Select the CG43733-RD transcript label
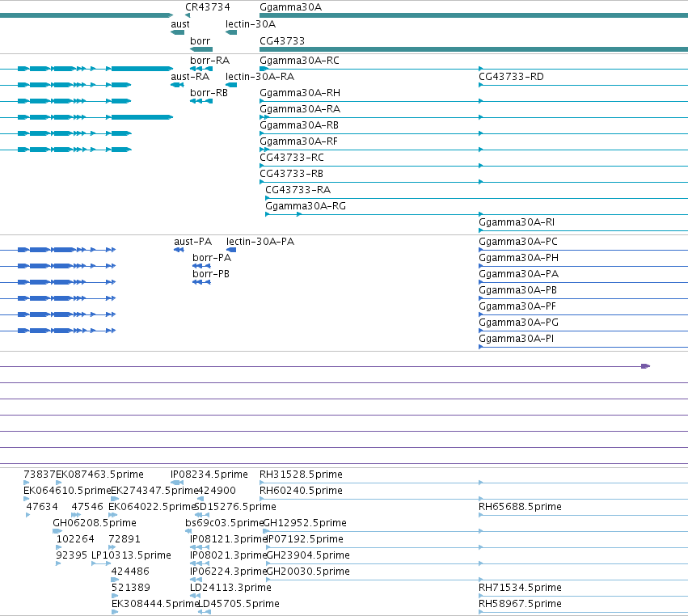Image resolution: width=688 pixels, height=616 pixels. 511,77
